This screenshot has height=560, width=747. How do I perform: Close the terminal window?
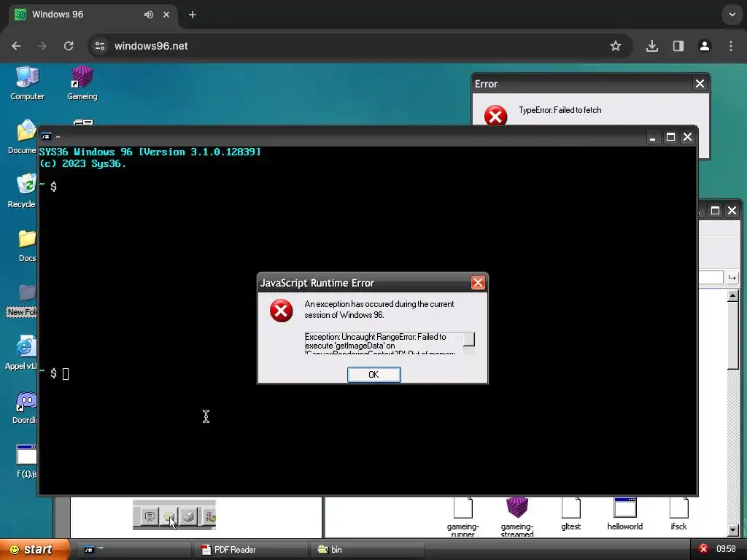pos(687,137)
